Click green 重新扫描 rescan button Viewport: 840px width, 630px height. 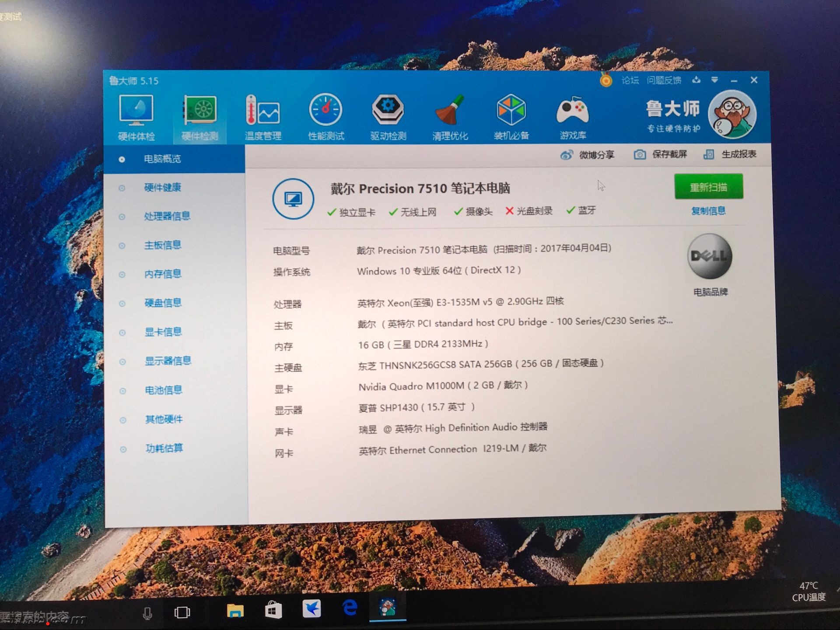(708, 187)
